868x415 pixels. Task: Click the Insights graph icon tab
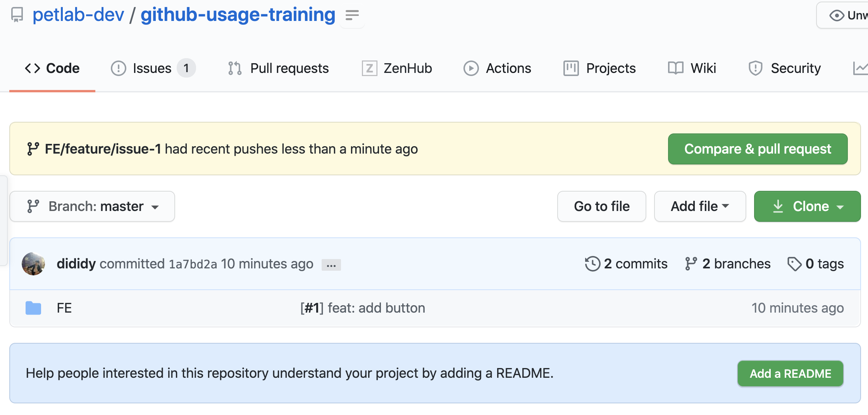[x=860, y=68]
